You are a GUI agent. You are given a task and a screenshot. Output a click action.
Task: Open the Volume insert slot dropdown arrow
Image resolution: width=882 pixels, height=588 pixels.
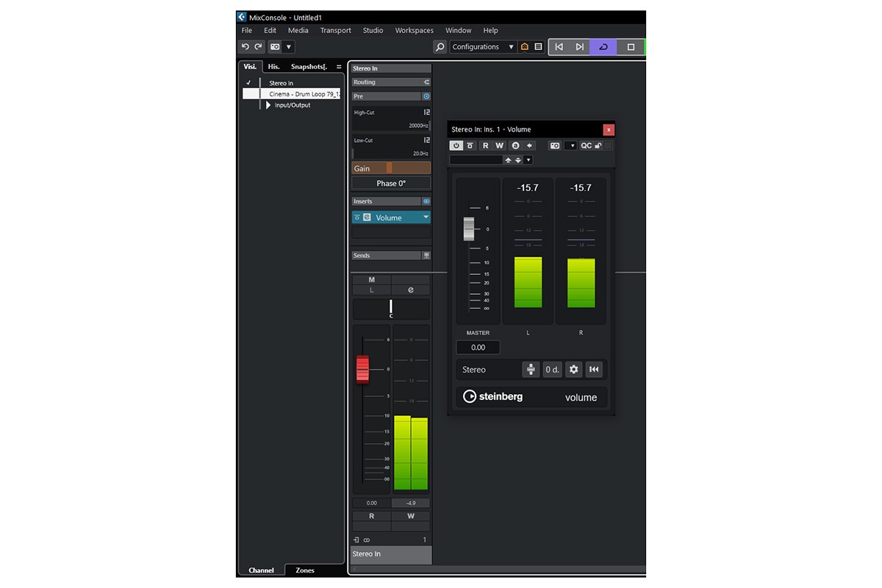[x=426, y=218]
